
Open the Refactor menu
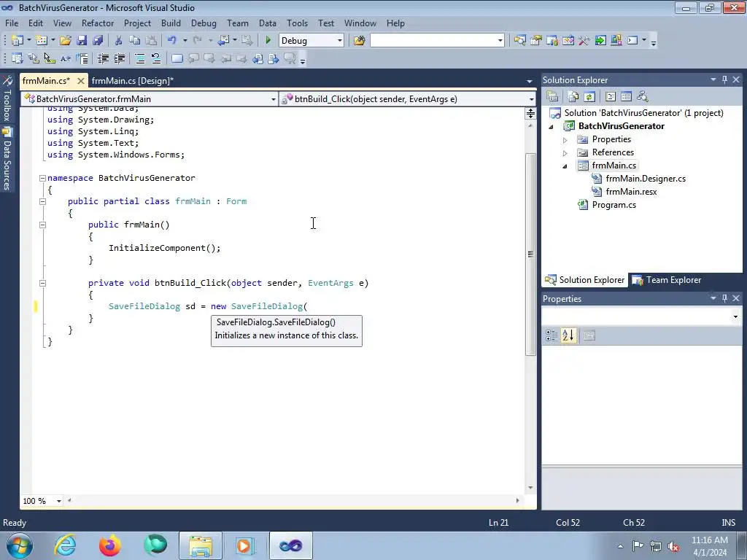pyautogui.click(x=98, y=23)
